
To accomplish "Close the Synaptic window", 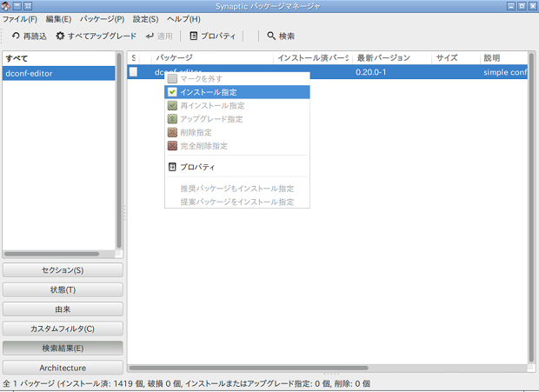I will [533, 6].
